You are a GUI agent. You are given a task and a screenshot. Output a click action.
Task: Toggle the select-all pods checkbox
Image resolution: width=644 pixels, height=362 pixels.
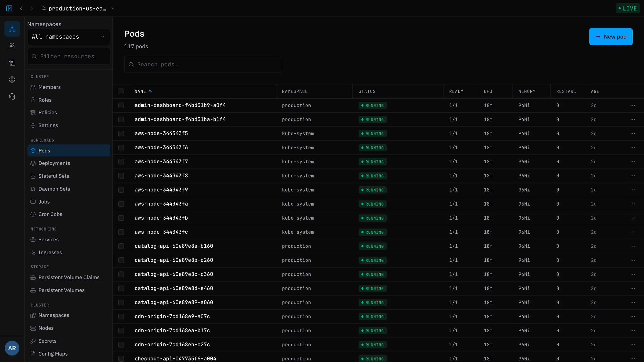pyautogui.click(x=121, y=91)
